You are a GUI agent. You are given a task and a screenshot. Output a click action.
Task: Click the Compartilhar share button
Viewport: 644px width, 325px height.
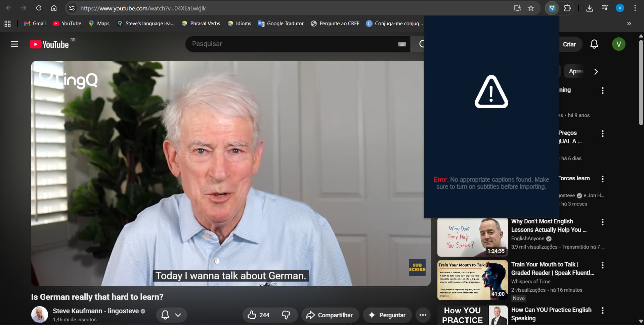click(x=330, y=315)
